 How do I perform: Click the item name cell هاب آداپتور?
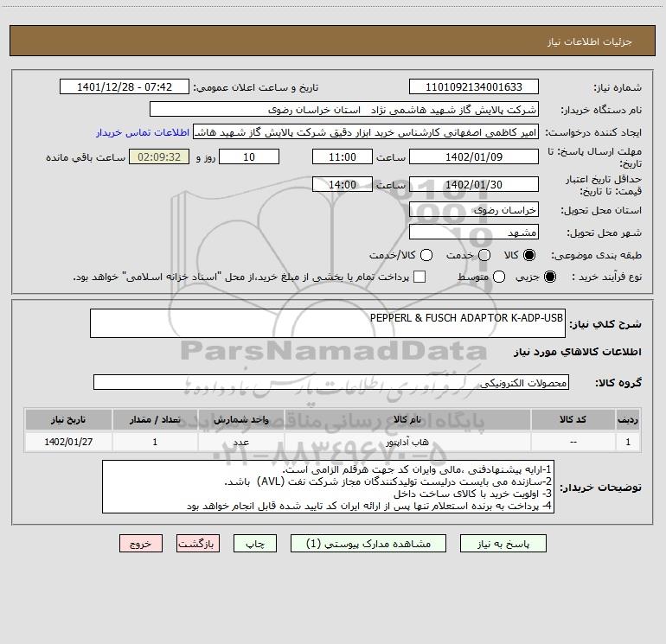point(407,442)
